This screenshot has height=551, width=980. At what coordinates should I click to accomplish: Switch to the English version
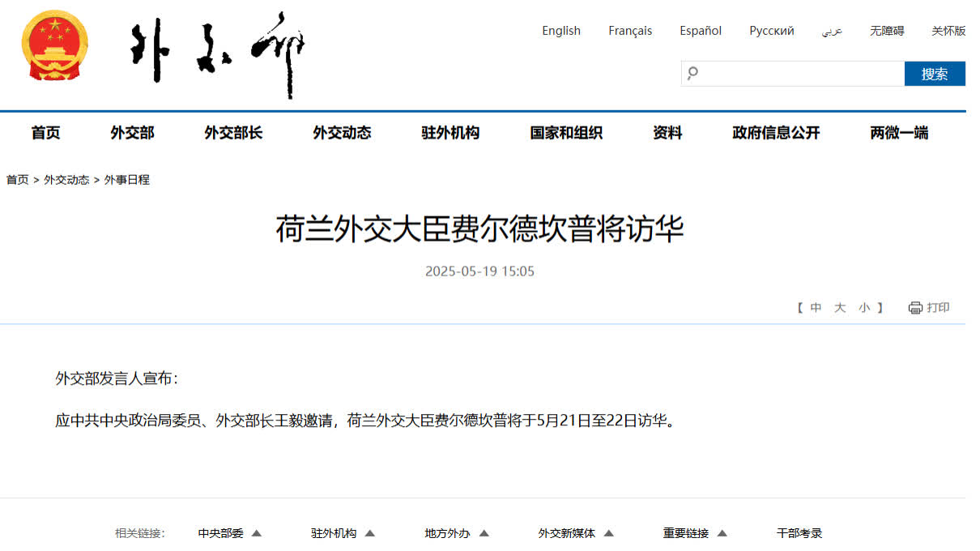(561, 31)
